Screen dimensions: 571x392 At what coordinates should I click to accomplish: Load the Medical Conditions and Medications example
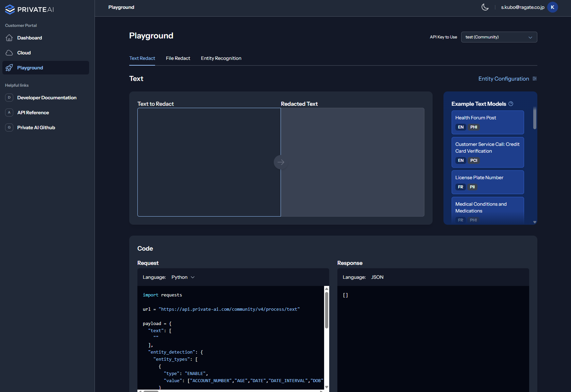(488, 210)
